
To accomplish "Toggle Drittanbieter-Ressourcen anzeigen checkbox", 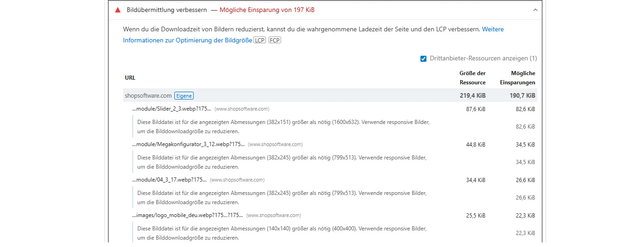I will (x=423, y=59).
